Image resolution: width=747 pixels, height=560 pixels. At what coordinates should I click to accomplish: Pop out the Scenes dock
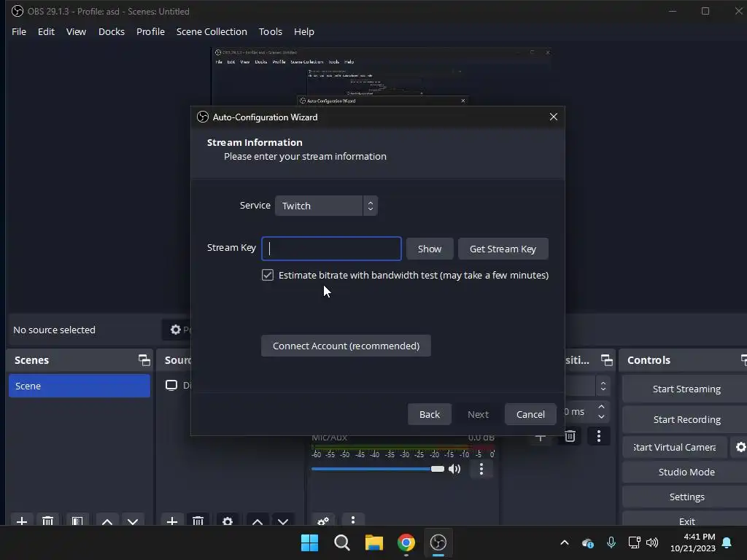coord(144,360)
